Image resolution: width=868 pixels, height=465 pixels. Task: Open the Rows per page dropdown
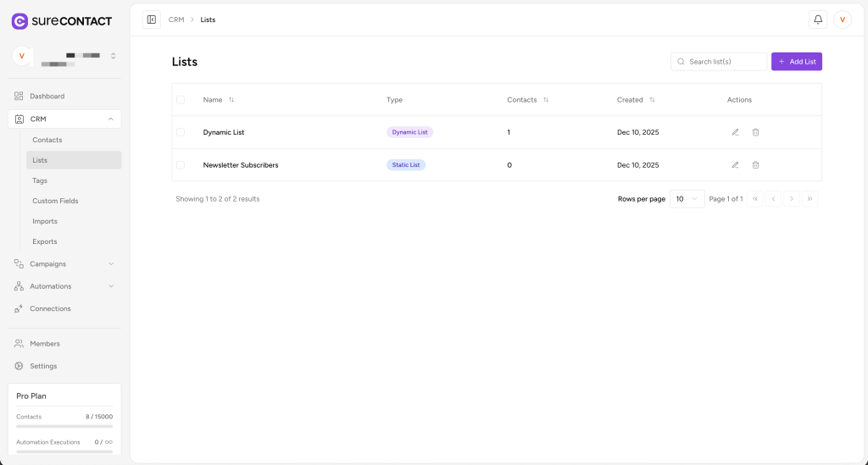pyautogui.click(x=687, y=199)
